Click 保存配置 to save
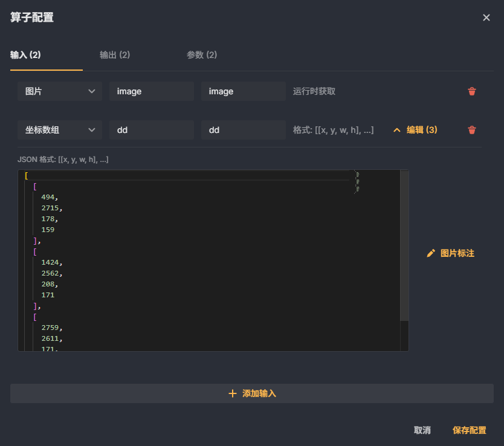 point(470,430)
